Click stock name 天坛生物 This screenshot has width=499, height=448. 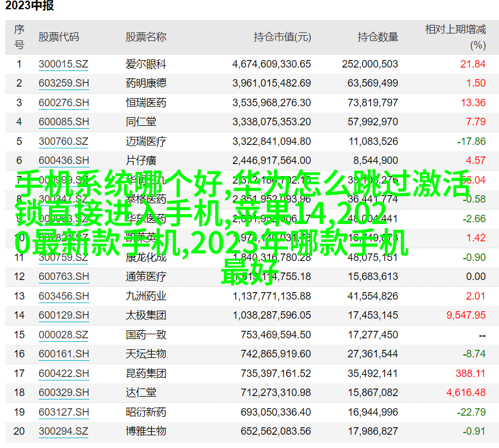coord(146,354)
